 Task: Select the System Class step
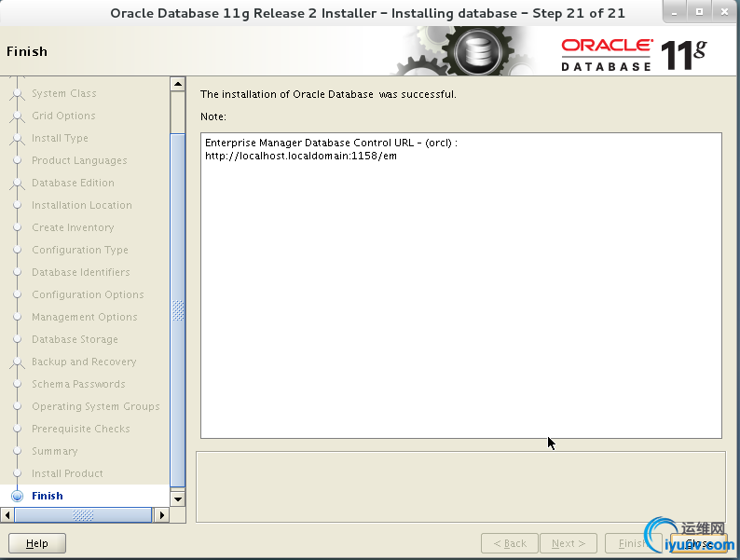(64, 93)
